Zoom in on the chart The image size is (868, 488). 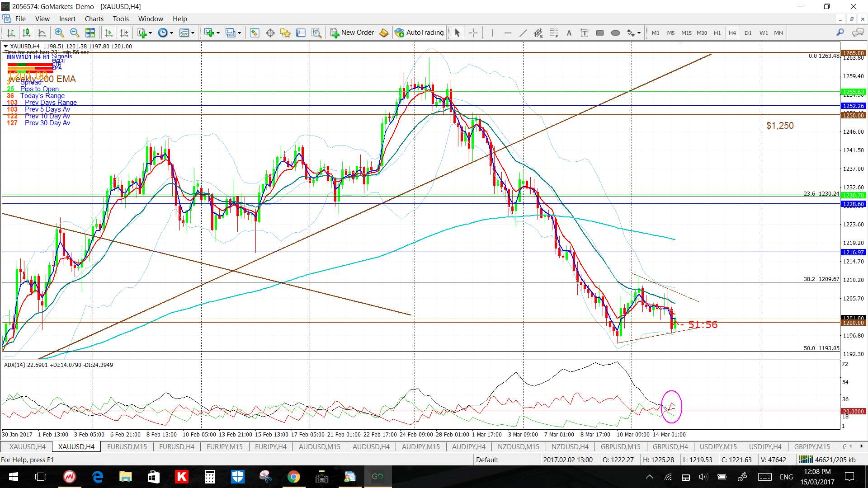point(59,33)
